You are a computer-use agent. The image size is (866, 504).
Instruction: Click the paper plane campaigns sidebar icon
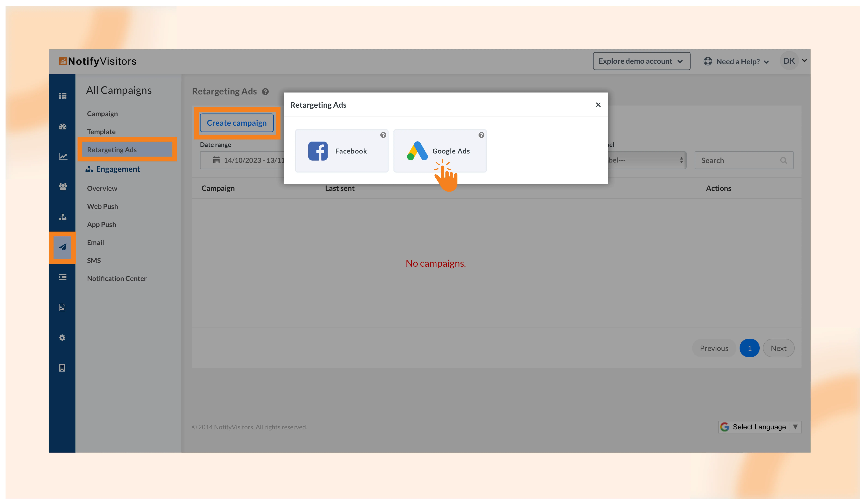click(x=63, y=247)
